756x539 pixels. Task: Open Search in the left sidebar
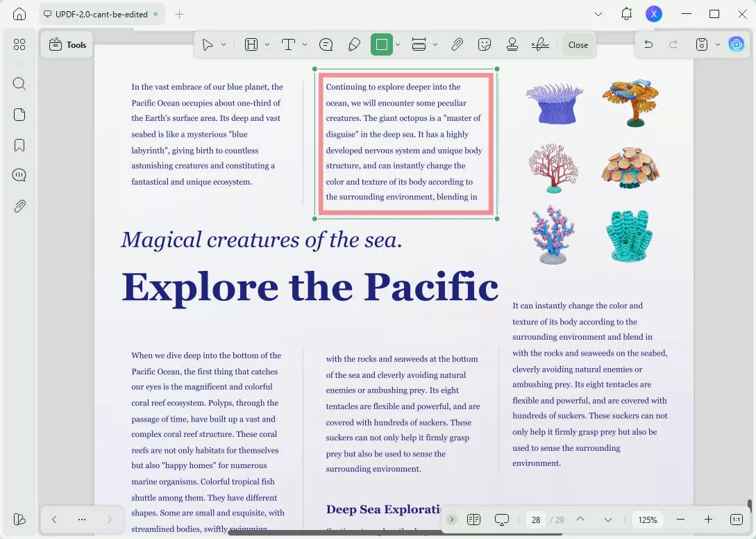click(19, 83)
